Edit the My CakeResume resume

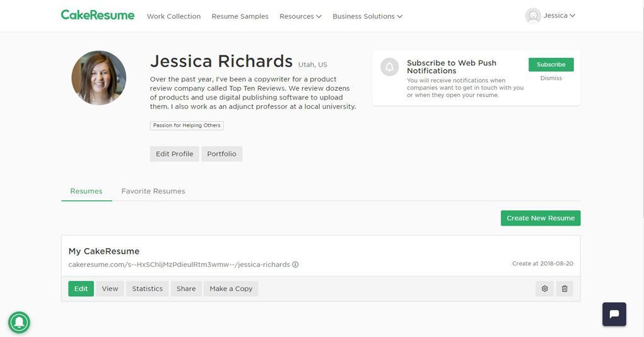point(81,288)
